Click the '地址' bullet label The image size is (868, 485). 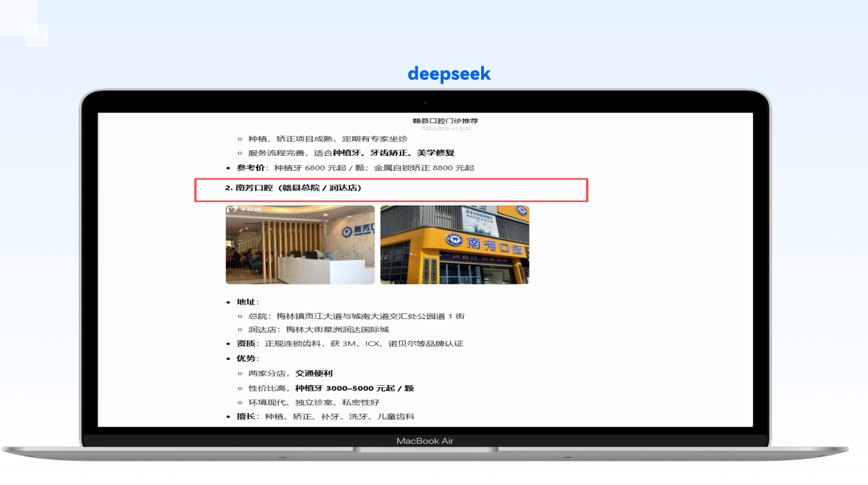(x=246, y=302)
